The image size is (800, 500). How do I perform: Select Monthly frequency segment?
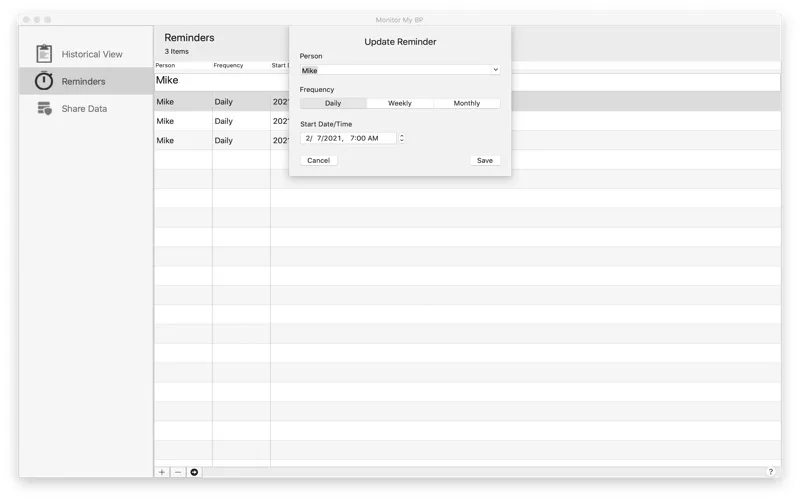click(x=467, y=103)
